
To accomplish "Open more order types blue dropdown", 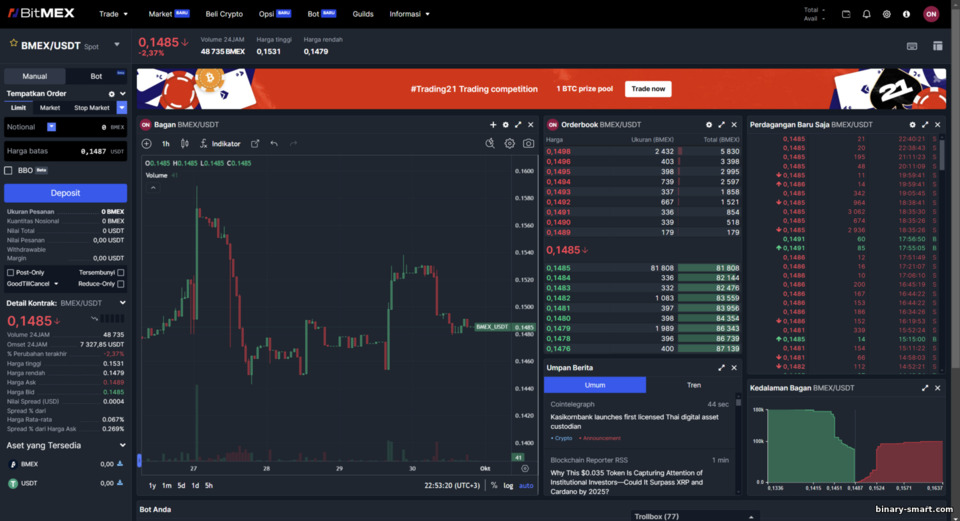I will click(122, 108).
